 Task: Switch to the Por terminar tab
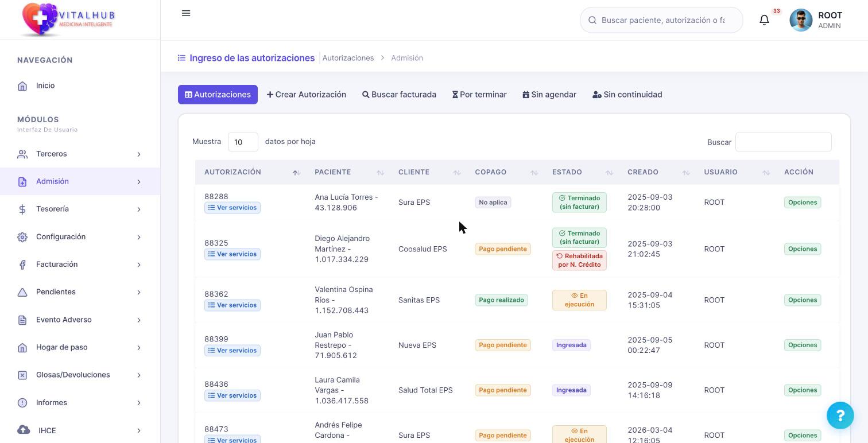479,95
